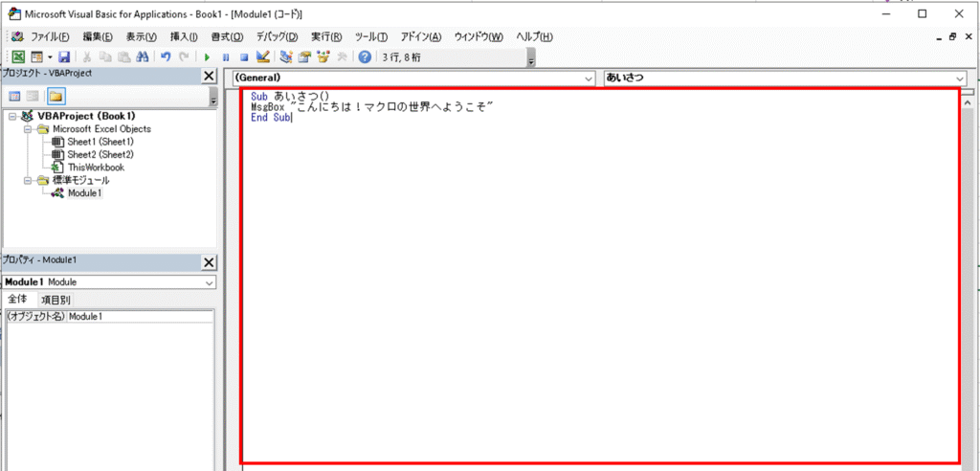Select ThisWorkbook in the project tree
This screenshot has height=471, width=980.
click(97, 168)
